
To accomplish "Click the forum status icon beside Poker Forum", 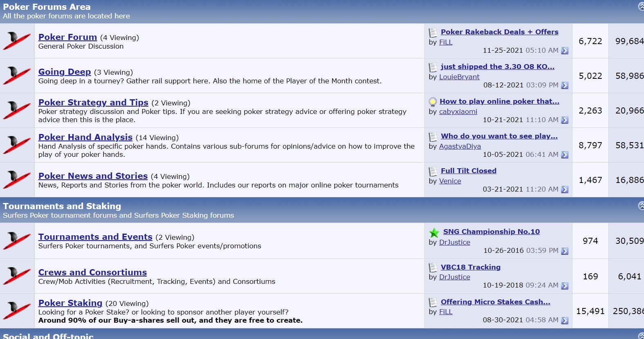I will (17, 41).
